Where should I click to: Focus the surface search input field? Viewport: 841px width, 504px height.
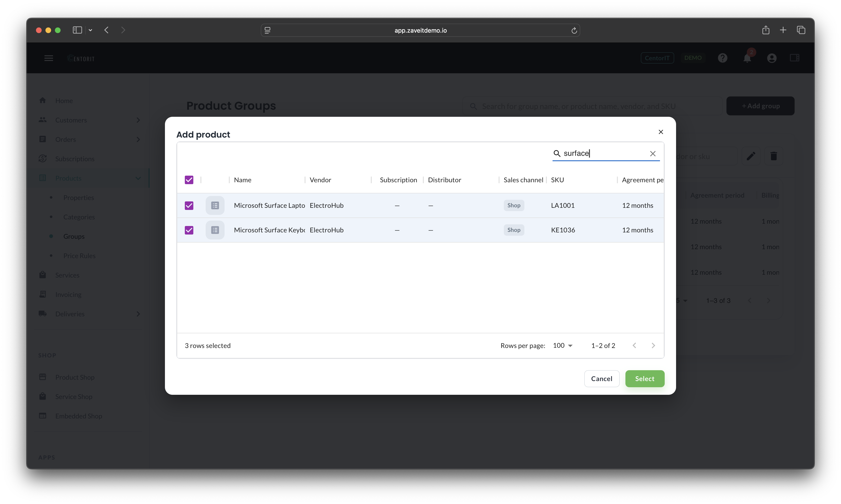point(605,153)
